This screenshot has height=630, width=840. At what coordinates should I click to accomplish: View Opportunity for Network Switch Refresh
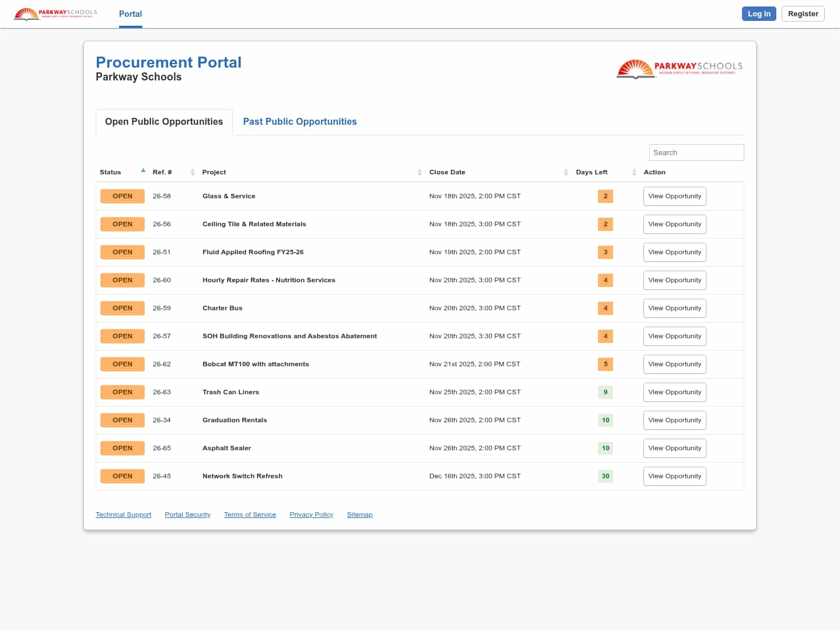tap(674, 477)
